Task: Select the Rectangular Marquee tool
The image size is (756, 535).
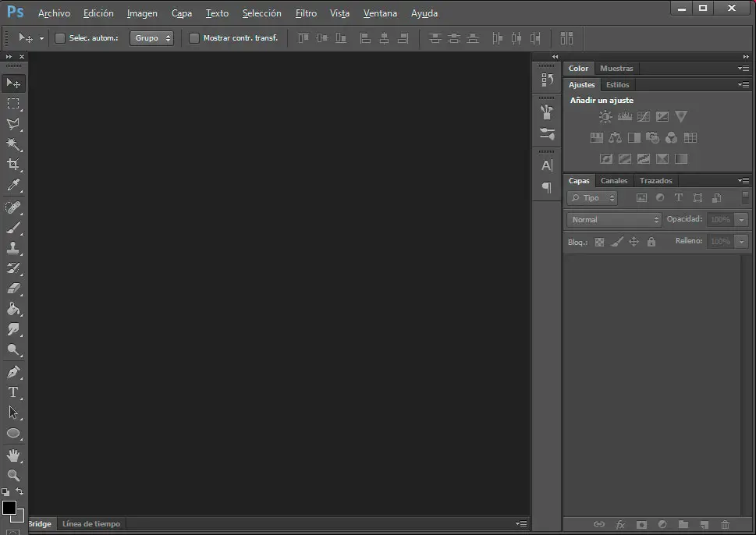Action: 13,104
